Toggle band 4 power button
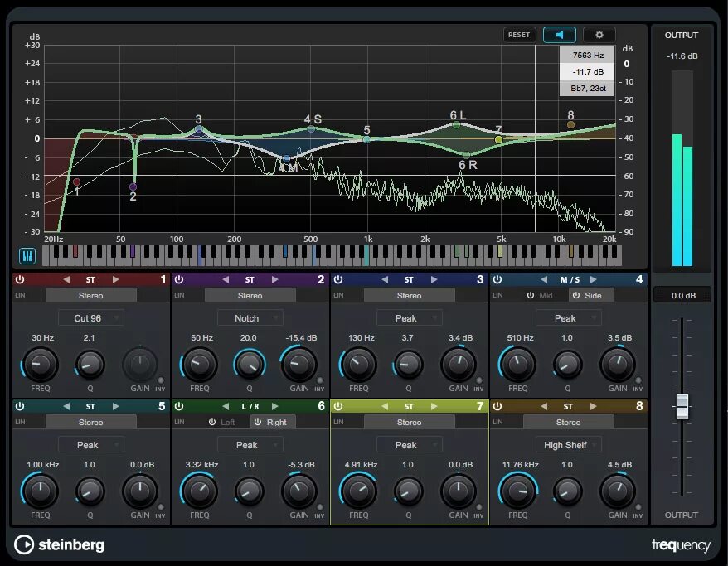This screenshot has height=566, width=728. [x=497, y=279]
